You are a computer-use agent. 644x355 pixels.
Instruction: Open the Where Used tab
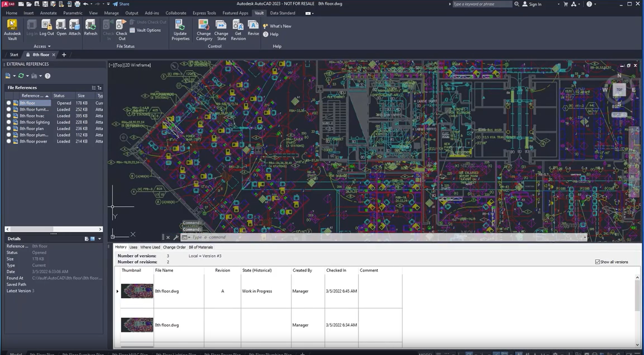(150, 247)
